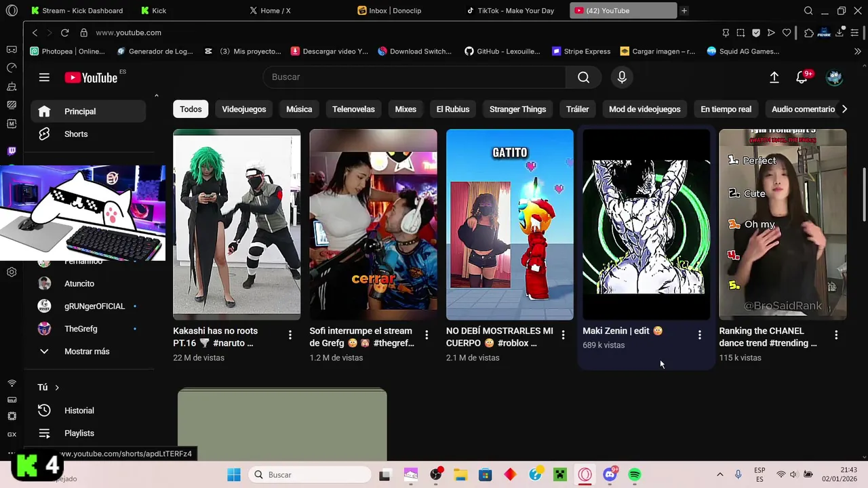This screenshot has height=488, width=868.
Task: Open Discord from the taskbar
Action: (x=610, y=474)
